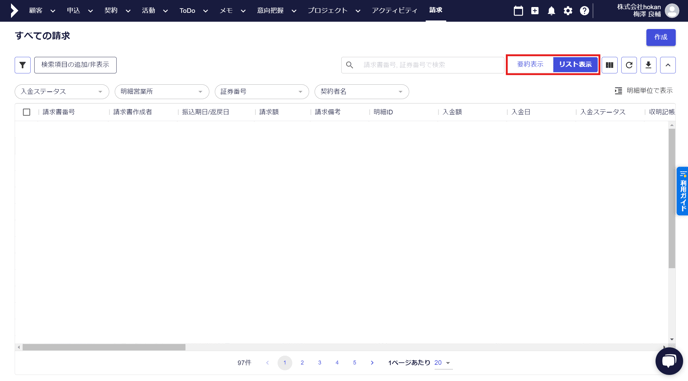
Task: Open the column settings icon
Action: tap(609, 65)
